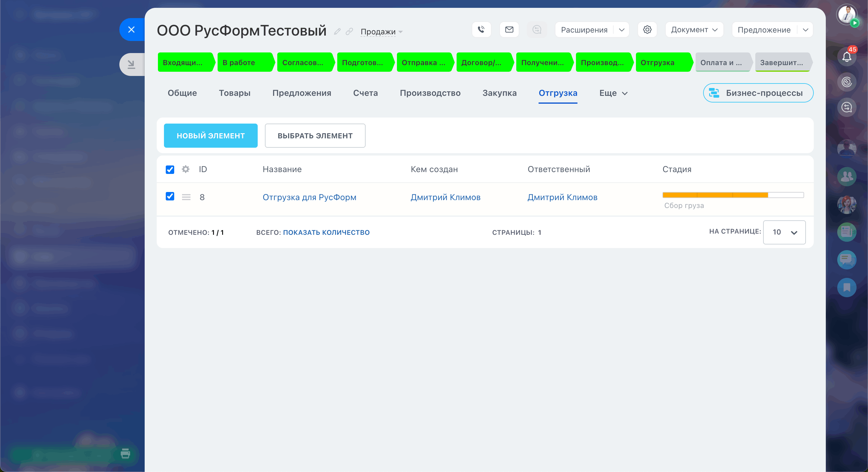This screenshot has height=472, width=868.
Task: Uncheck the row 8 checkbox
Action: 170,197
